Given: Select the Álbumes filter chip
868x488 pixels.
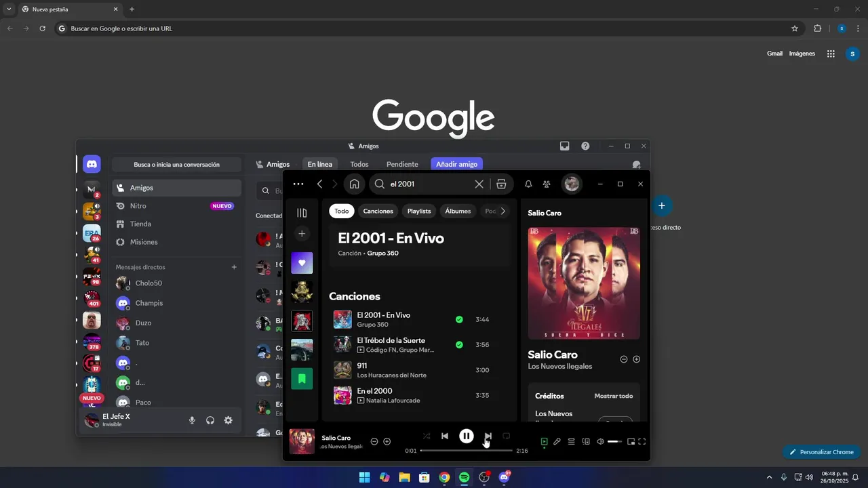Looking at the screenshot, I should (x=458, y=211).
